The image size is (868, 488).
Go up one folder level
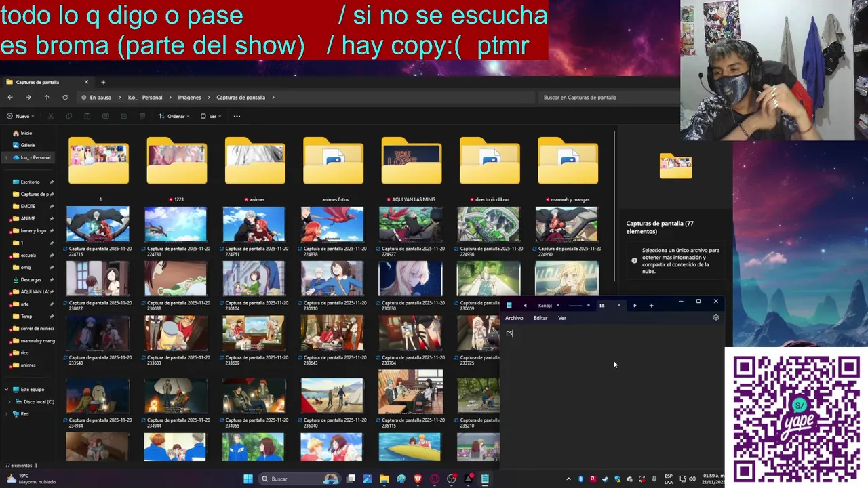(47, 97)
